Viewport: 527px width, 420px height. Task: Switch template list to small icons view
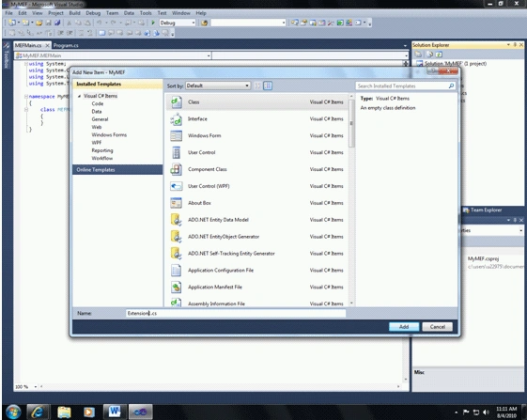tap(257, 86)
